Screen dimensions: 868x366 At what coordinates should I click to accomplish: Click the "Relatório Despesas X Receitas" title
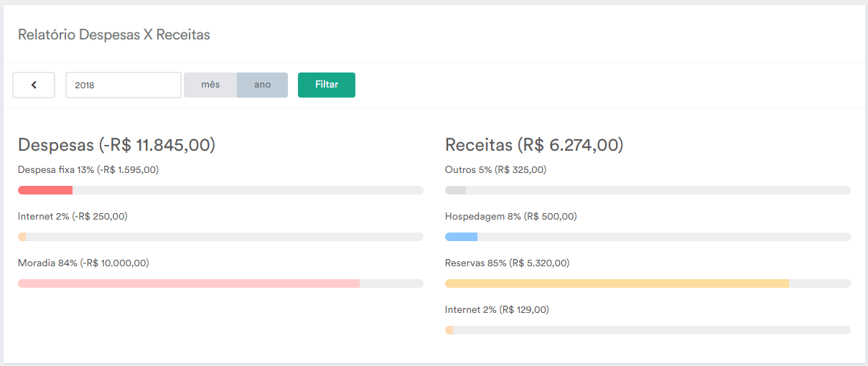114,34
